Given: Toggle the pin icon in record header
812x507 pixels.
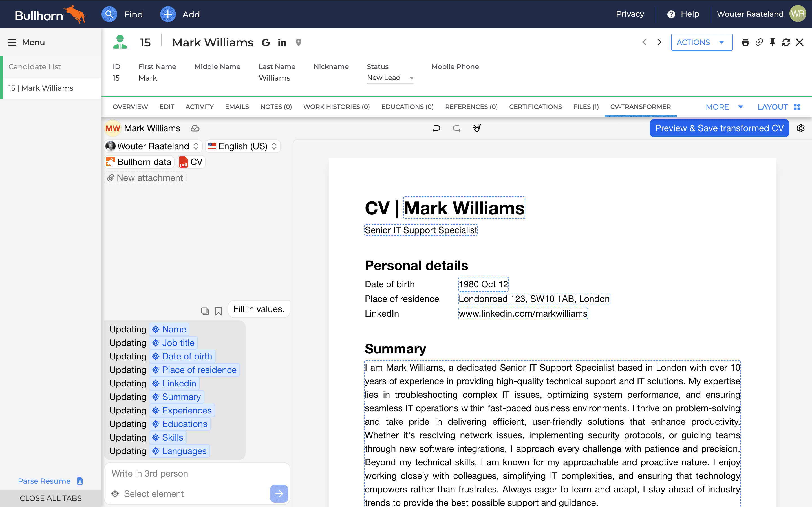Looking at the screenshot, I should click(773, 42).
